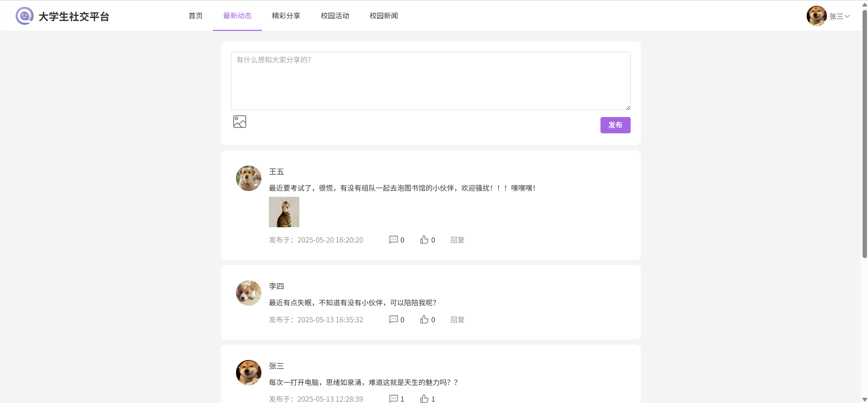Toggle like on 张三's post
The width and height of the screenshot is (868, 403).
coord(424,399)
